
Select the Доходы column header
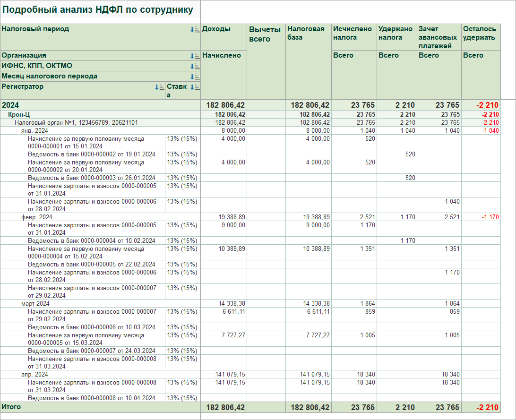tap(224, 37)
